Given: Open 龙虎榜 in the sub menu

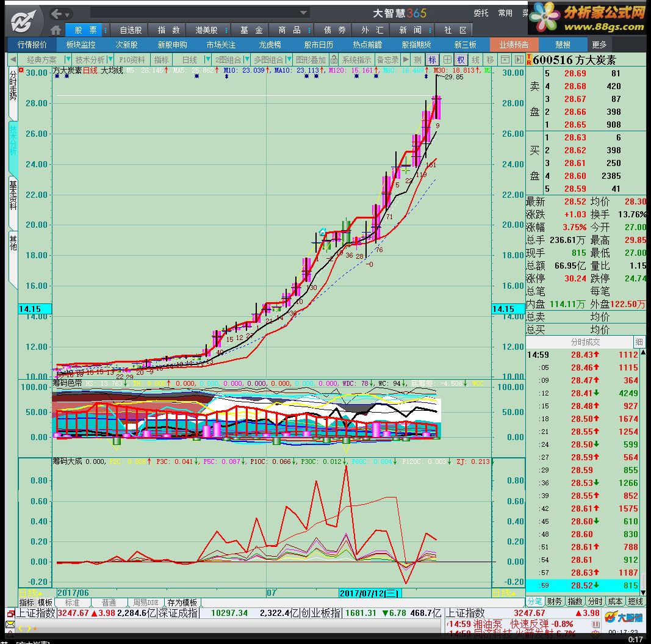Looking at the screenshot, I should pos(270,45).
